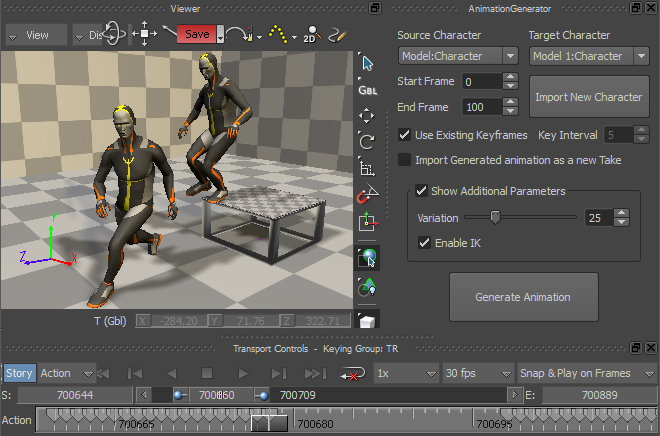This screenshot has width=660, height=436.
Task: Switch to Story mode in transport controls
Action: [19, 373]
